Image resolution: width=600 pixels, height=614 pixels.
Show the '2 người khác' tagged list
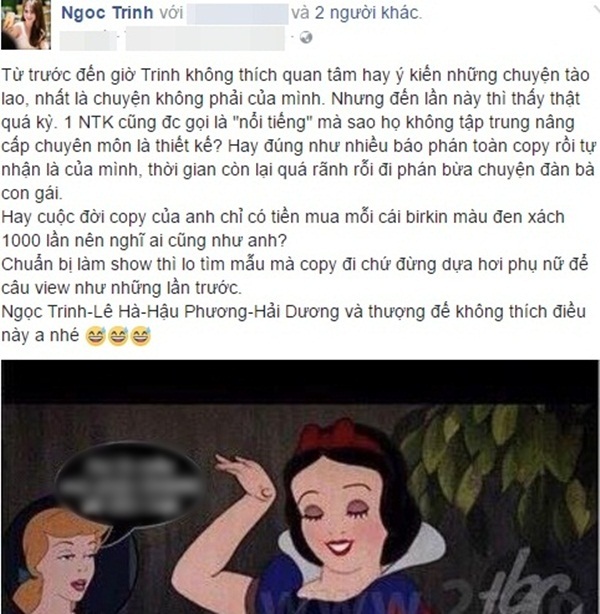point(368,13)
